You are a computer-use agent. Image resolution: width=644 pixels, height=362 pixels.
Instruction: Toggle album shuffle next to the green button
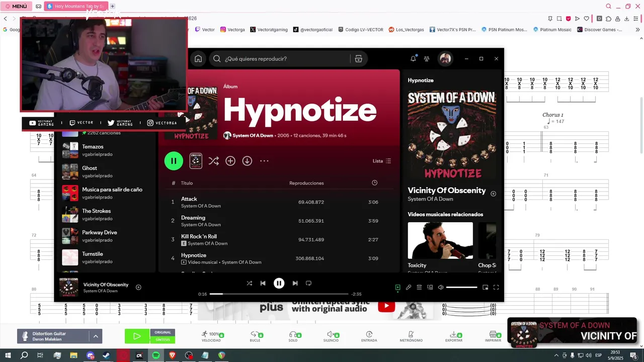tap(214, 161)
